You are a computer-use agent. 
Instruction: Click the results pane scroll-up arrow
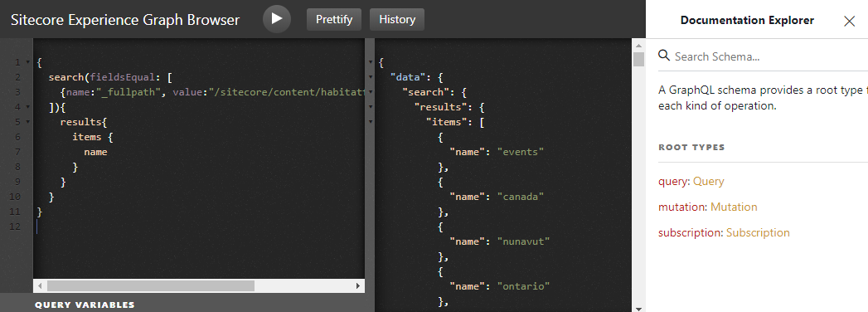click(x=638, y=46)
